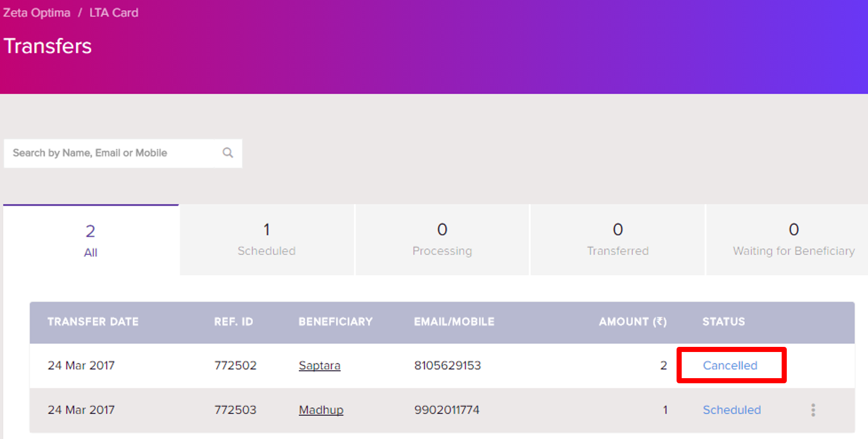
Task: Go to Zeta Optima breadcrumb
Action: 37,13
